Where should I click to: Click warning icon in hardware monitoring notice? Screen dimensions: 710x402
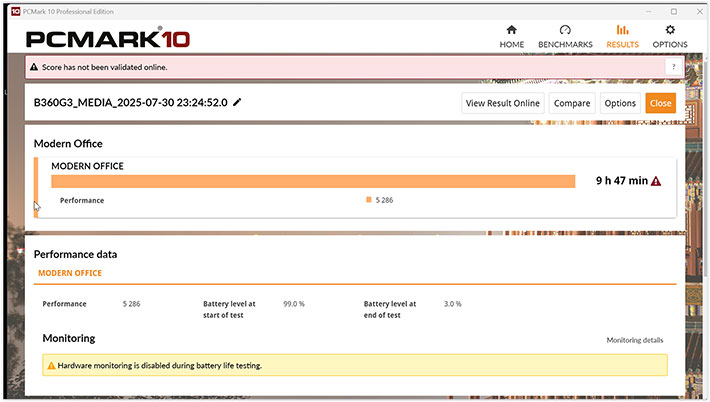[x=51, y=366]
